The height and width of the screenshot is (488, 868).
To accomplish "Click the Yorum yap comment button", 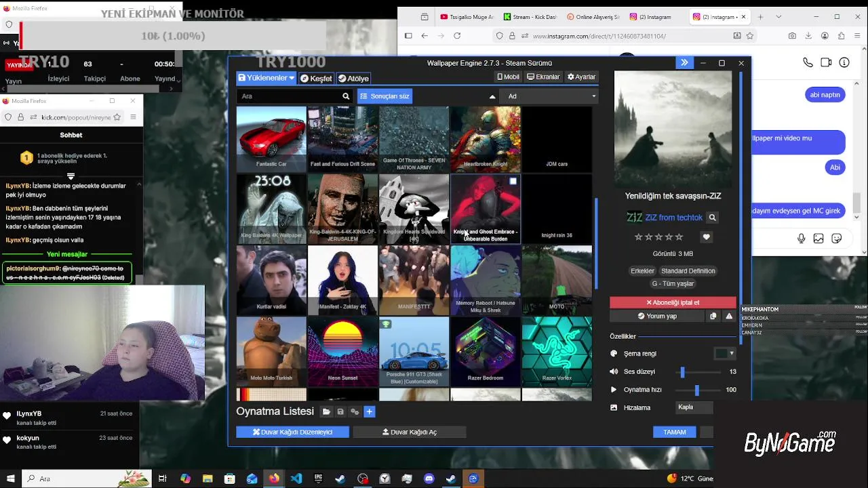I will point(657,316).
